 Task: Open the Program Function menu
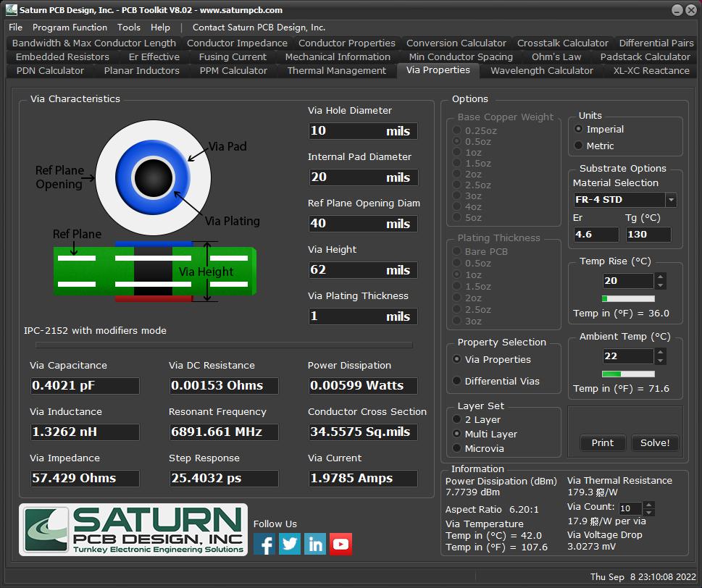click(x=70, y=28)
